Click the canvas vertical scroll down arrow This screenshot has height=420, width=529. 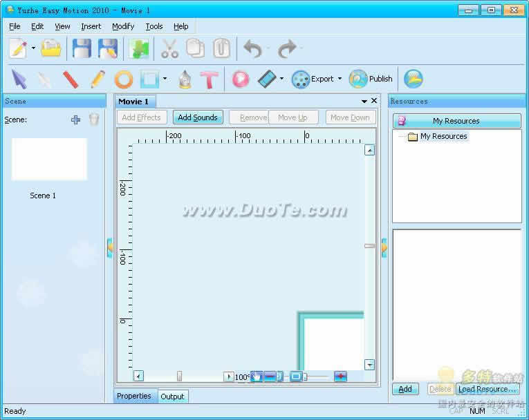(369, 364)
